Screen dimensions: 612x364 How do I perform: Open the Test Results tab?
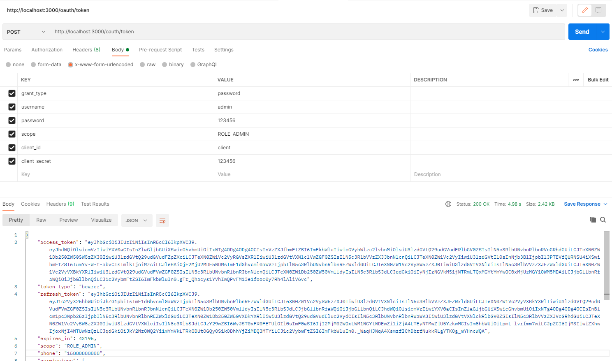(95, 204)
